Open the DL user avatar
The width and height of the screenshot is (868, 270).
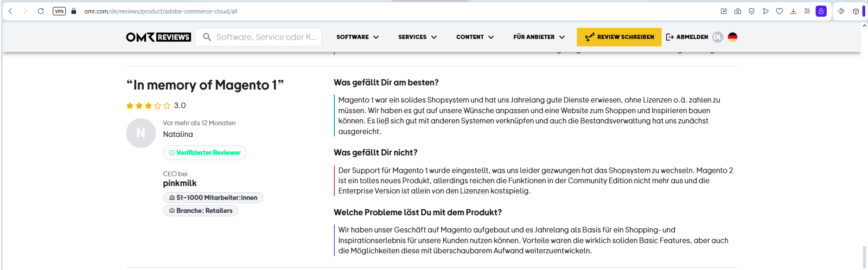[717, 37]
